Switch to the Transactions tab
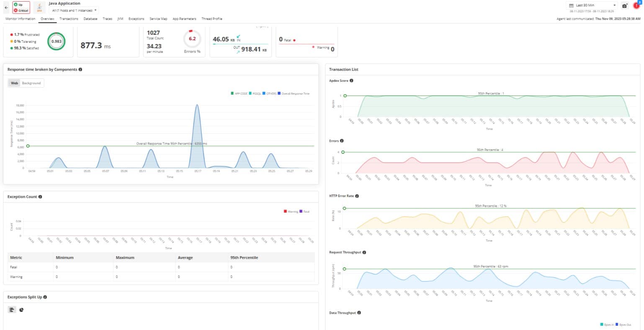The image size is (644, 330). click(69, 19)
